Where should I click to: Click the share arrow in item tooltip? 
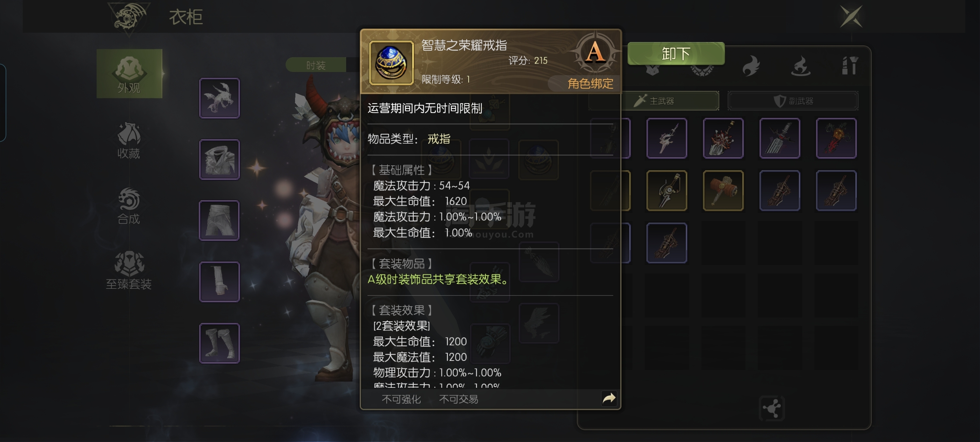click(x=609, y=398)
